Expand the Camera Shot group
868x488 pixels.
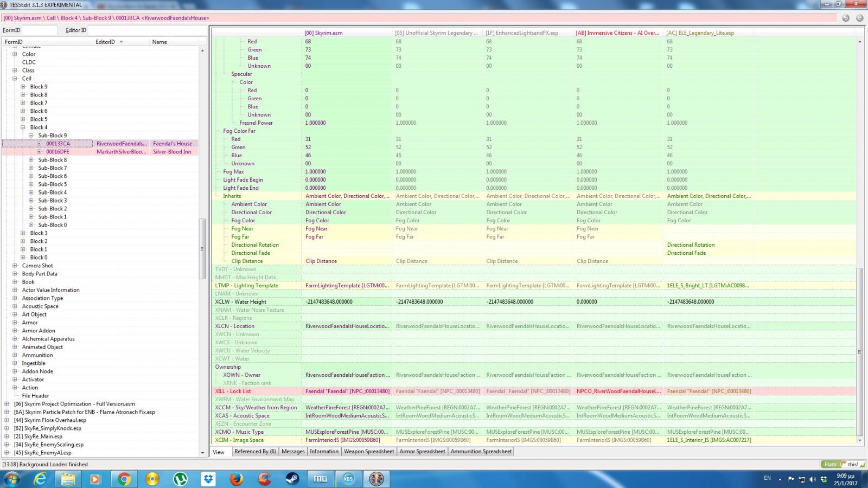pos(15,266)
